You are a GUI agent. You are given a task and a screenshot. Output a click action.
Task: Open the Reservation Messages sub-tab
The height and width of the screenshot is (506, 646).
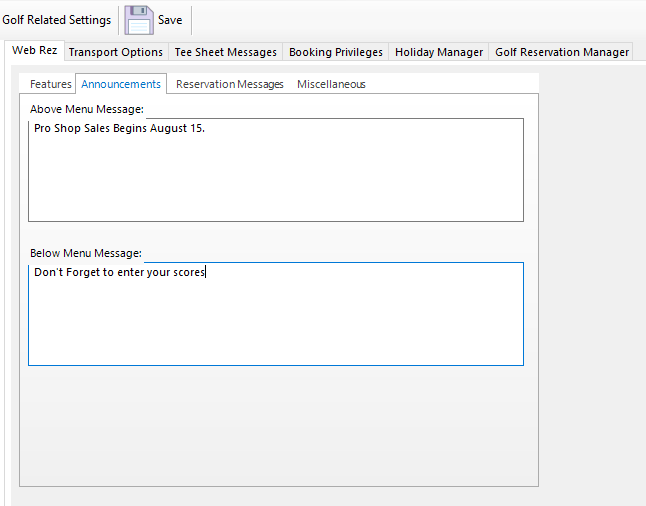coord(229,84)
